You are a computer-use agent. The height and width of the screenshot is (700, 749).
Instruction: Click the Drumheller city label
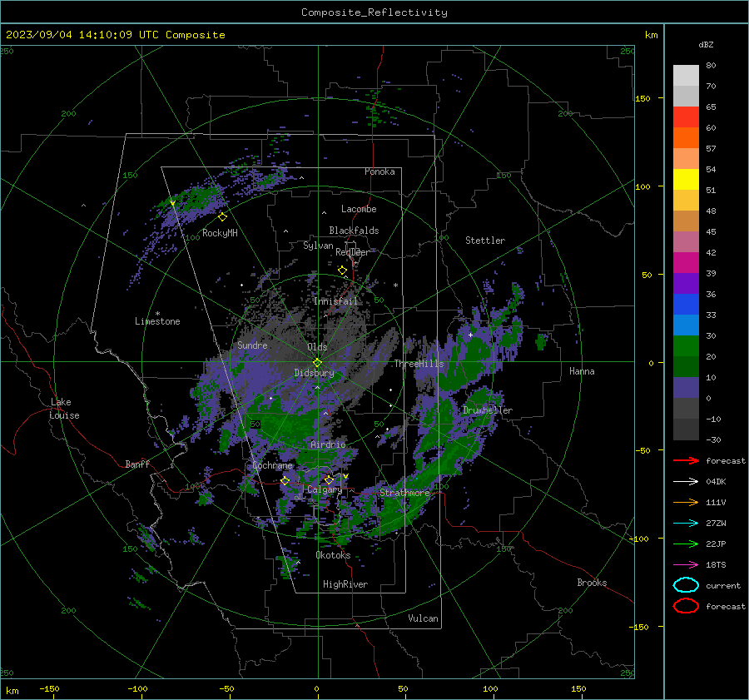point(488,410)
